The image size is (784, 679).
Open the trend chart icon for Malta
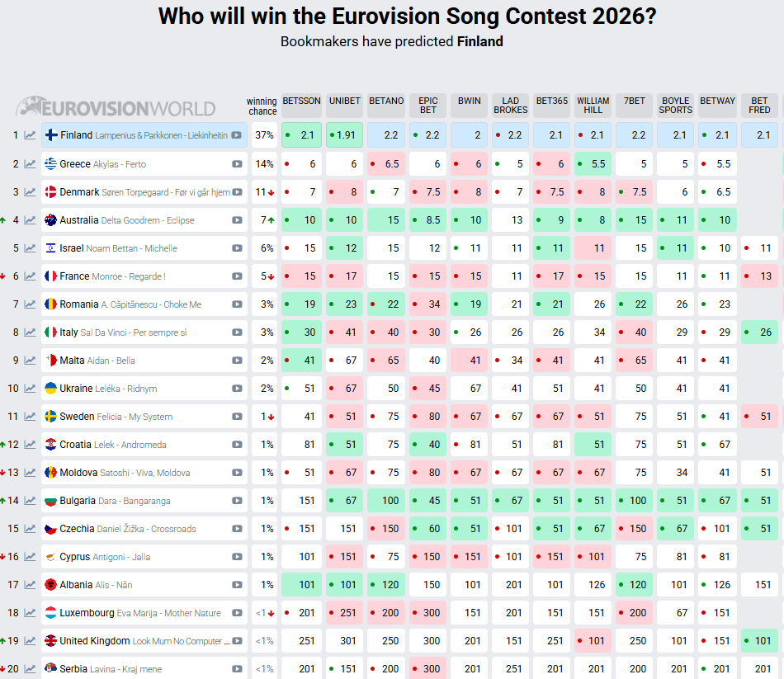(30, 360)
